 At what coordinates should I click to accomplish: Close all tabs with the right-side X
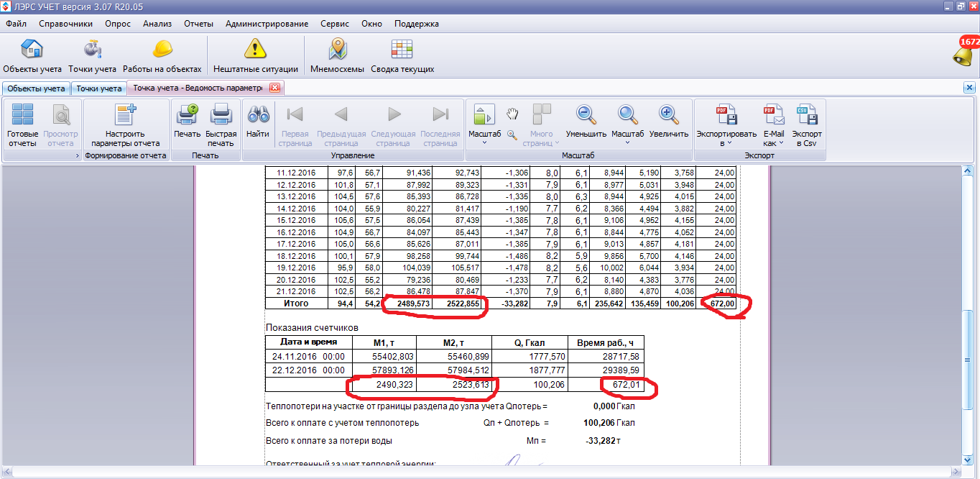(969, 87)
